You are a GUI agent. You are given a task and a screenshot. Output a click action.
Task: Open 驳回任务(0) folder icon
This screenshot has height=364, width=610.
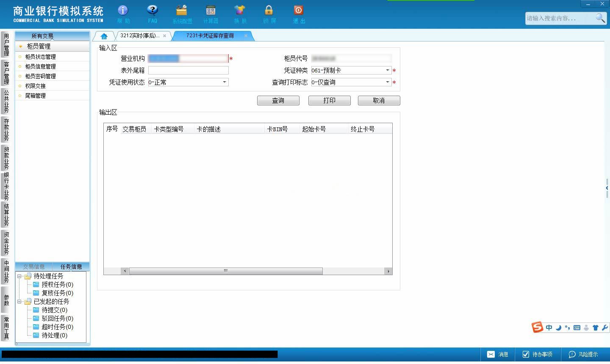(36, 318)
